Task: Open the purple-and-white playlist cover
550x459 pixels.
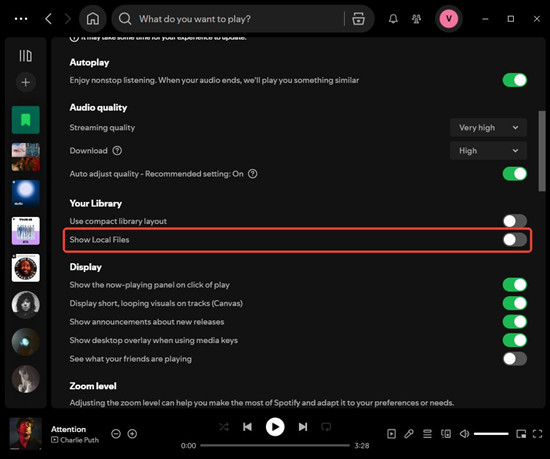Action: click(x=26, y=231)
